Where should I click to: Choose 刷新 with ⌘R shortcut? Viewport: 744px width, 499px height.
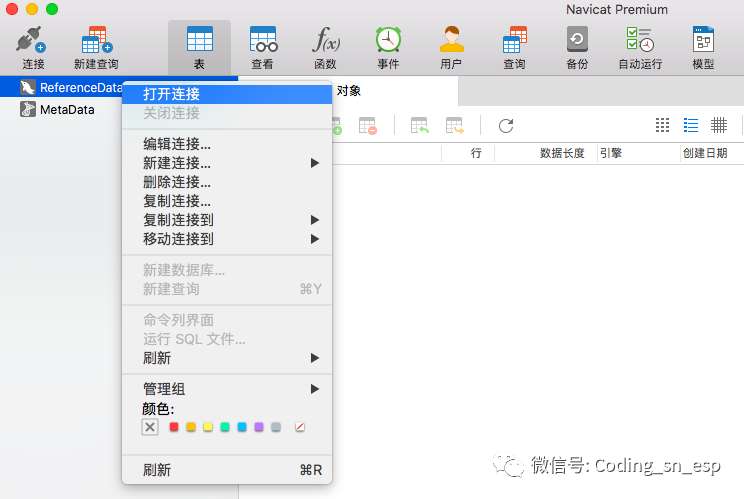click(227, 470)
